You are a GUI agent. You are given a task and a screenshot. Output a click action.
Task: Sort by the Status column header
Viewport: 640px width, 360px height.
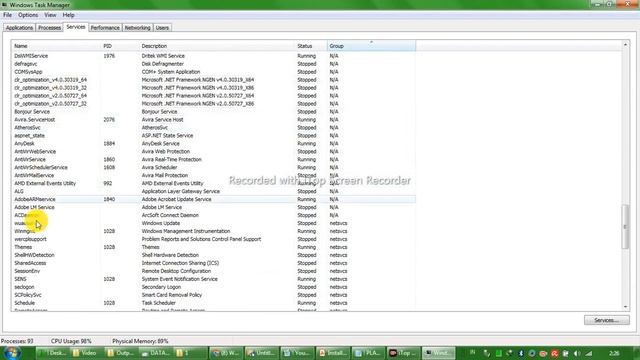click(x=311, y=46)
